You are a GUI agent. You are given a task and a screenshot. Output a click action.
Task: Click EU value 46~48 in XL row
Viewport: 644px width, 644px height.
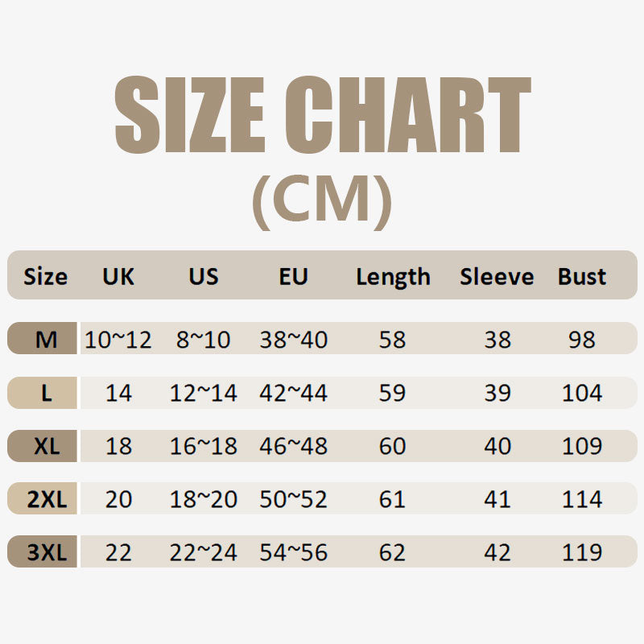pyautogui.click(x=293, y=446)
